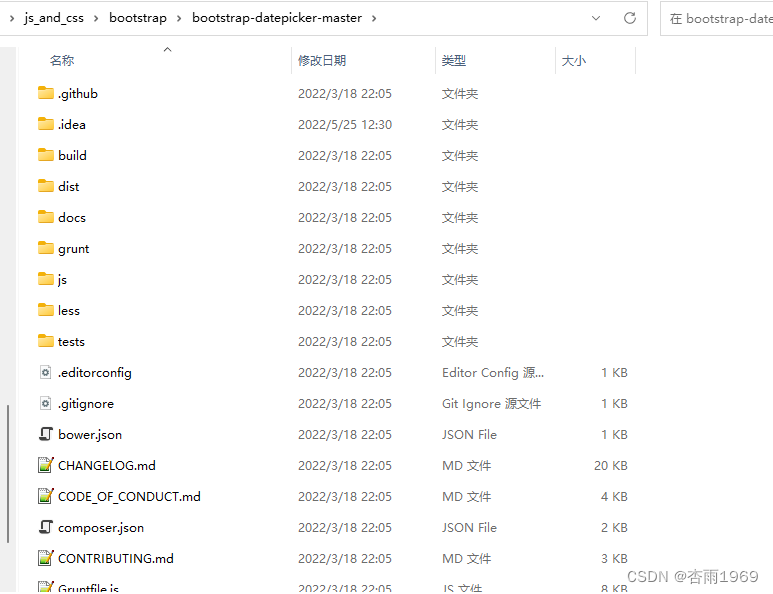Screen dimensions: 773x594
Task: Select the CHANGELOG.md file name
Action: point(106,466)
